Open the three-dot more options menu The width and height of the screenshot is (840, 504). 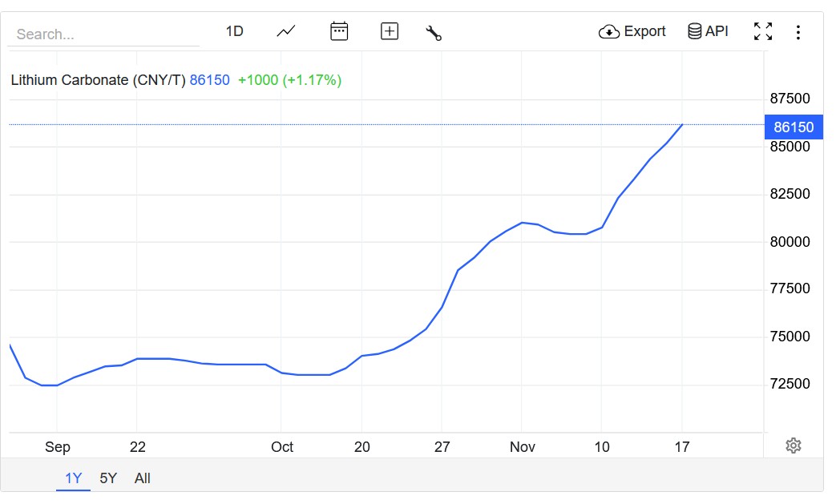[x=798, y=32]
